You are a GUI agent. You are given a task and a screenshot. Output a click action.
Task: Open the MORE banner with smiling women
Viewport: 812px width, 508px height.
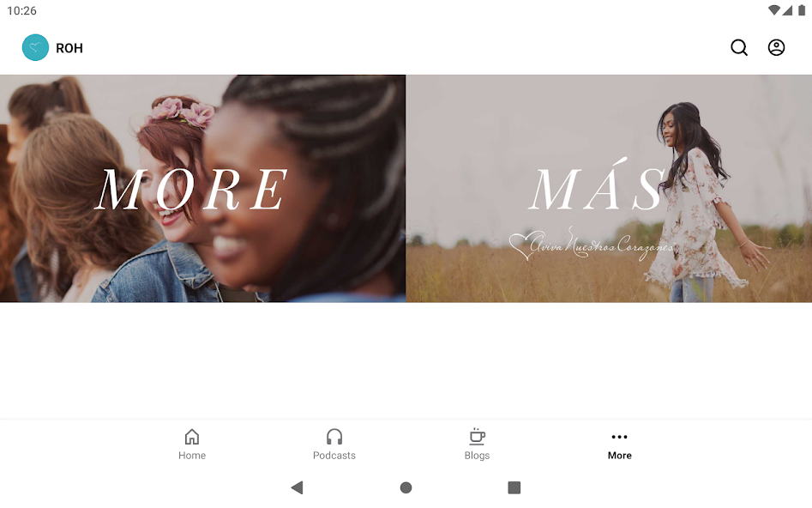coord(202,189)
